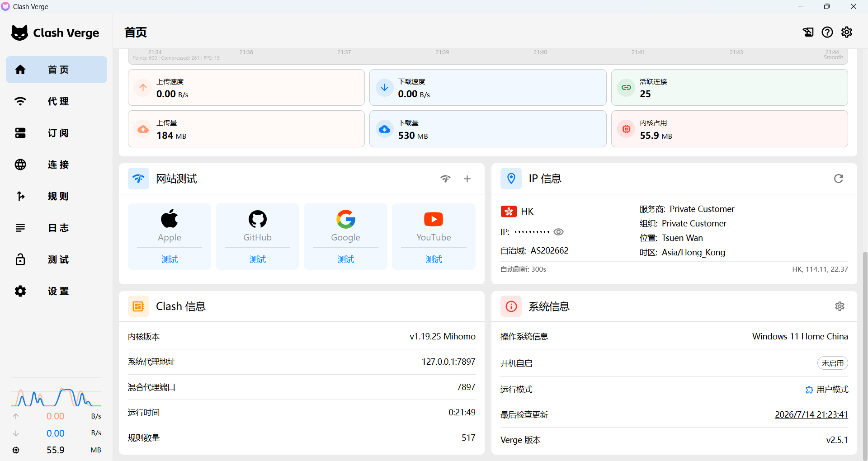Viewport: 868px width, 461px height.
Task: Open home settings gear in header
Action: [847, 32]
